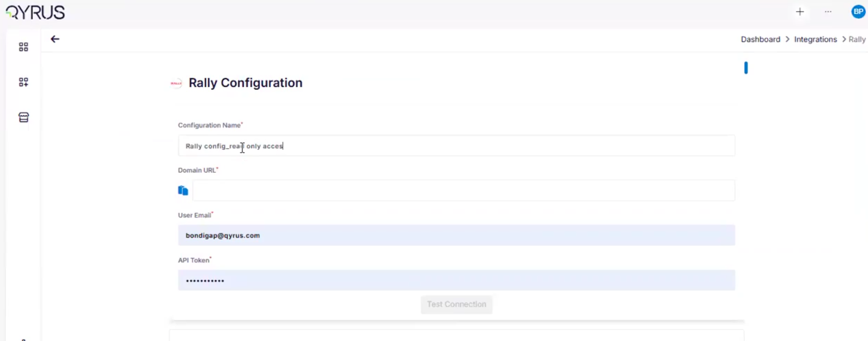Click the blue vertical scrollbar indicator

pyautogui.click(x=746, y=68)
